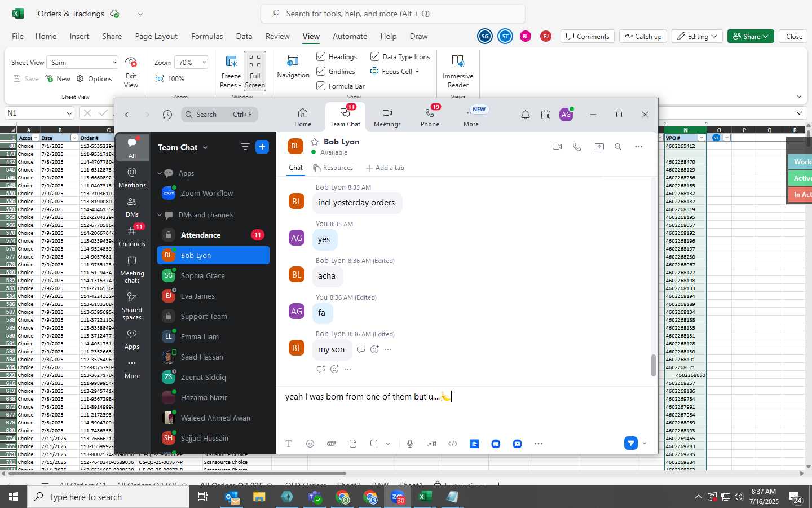Screen dimensions: 812x508
Task: Click the Zoom chat Search field
Action: [x=220, y=115]
